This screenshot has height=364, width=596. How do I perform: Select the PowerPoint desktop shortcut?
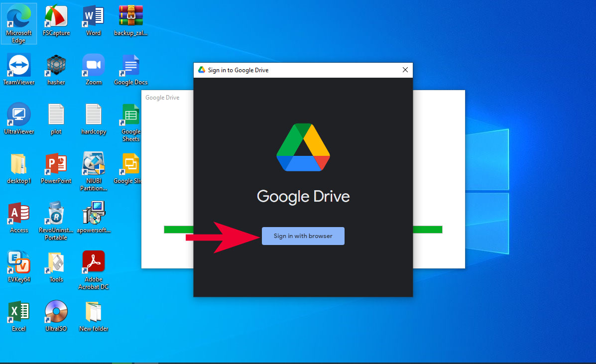tap(56, 168)
